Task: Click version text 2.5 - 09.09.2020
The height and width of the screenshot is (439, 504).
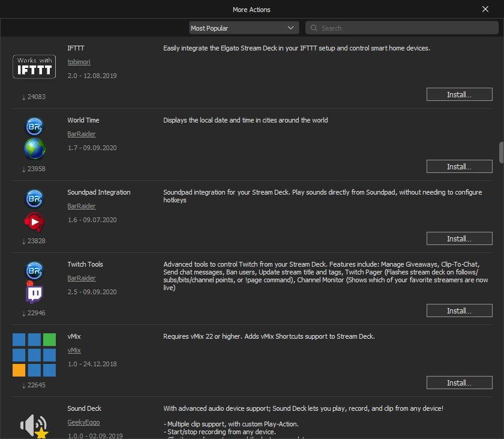Action: pos(92,292)
